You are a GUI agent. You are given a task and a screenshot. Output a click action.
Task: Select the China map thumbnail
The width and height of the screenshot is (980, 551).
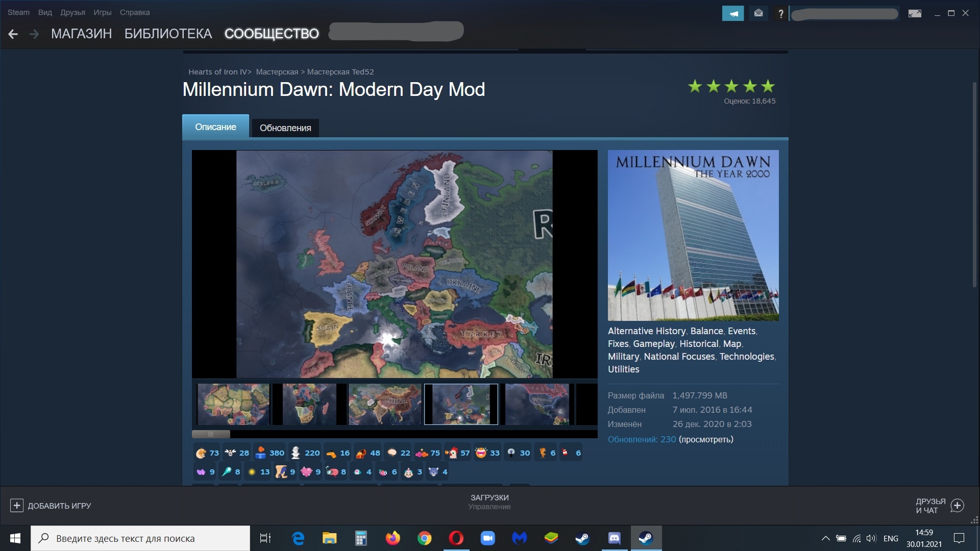pyautogui.click(x=384, y=404)
